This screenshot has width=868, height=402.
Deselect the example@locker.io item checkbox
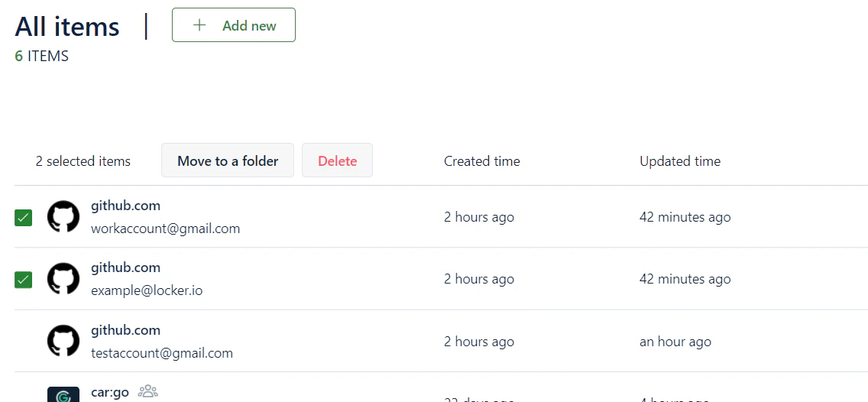(x=24, y=280)
